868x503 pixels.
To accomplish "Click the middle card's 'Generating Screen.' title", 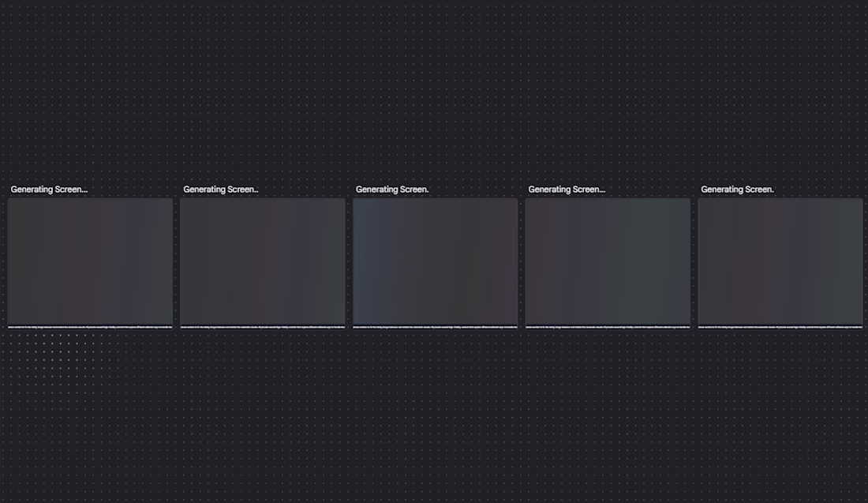I will click(x=392, y=190).
